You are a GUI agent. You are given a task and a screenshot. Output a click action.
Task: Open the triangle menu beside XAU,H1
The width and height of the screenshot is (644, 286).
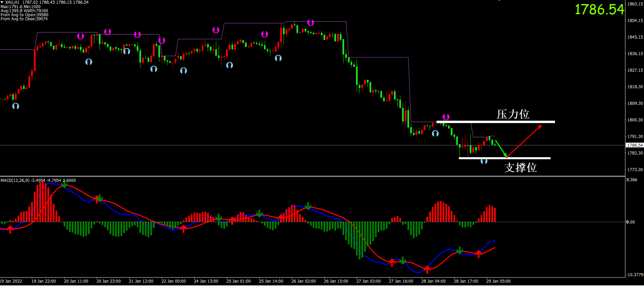(x=2, y=2)
